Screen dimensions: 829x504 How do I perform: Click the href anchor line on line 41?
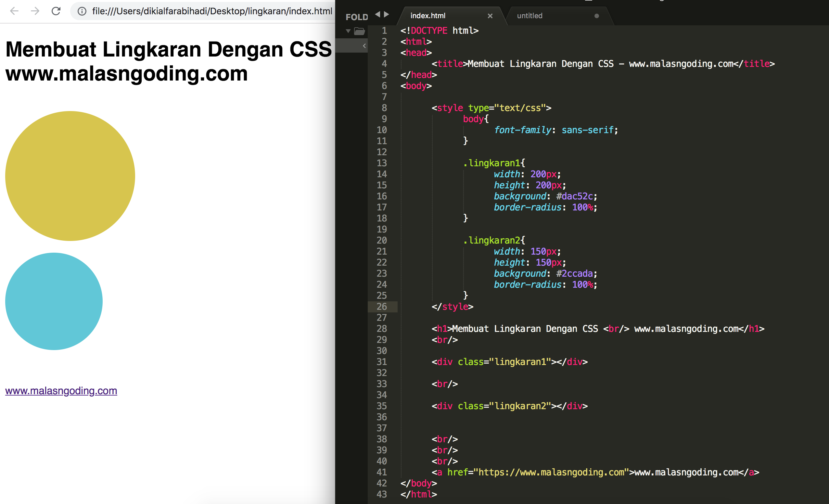pyautogui.click(x=595, y=472)
